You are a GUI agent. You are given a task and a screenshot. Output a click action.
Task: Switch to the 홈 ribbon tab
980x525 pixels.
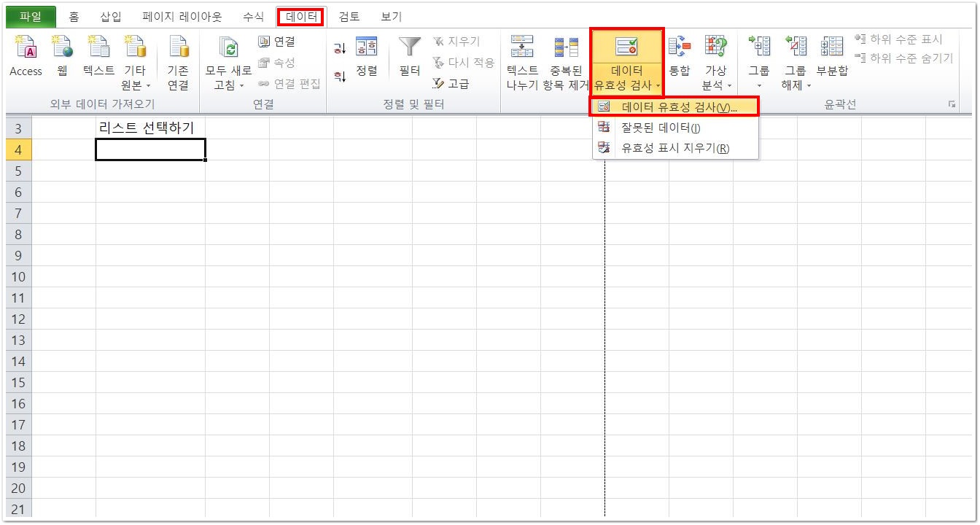74,17
